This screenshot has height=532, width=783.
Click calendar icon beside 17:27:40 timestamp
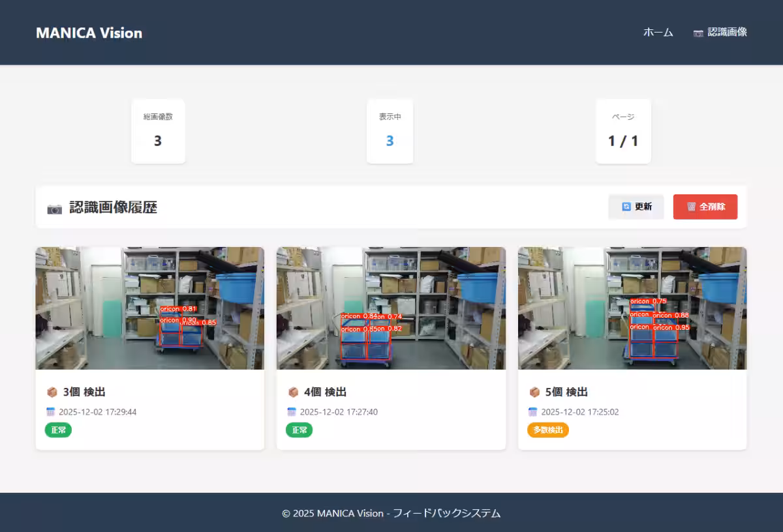(292, 412)
